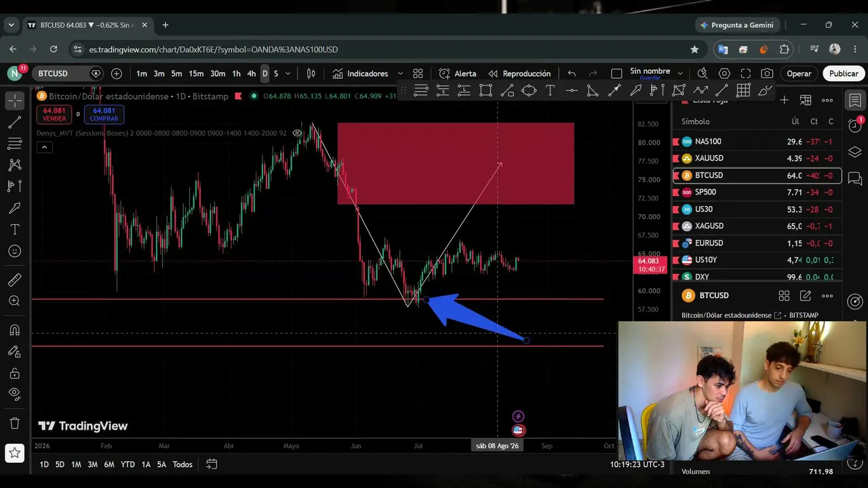The width and height of the screenshot is (868, 488).
Task: Set the chart range to YTD
Action: 127,464
